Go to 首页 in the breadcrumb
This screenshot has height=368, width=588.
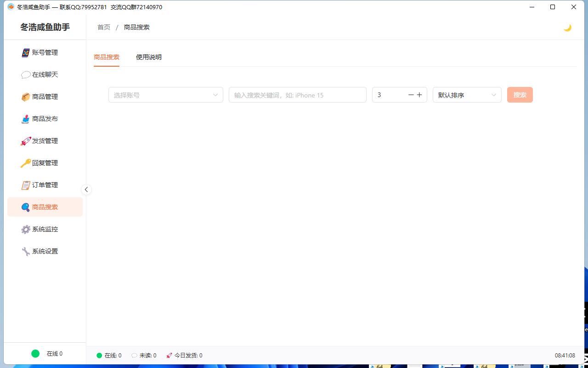pyautogui.click(x=104, y=27)
